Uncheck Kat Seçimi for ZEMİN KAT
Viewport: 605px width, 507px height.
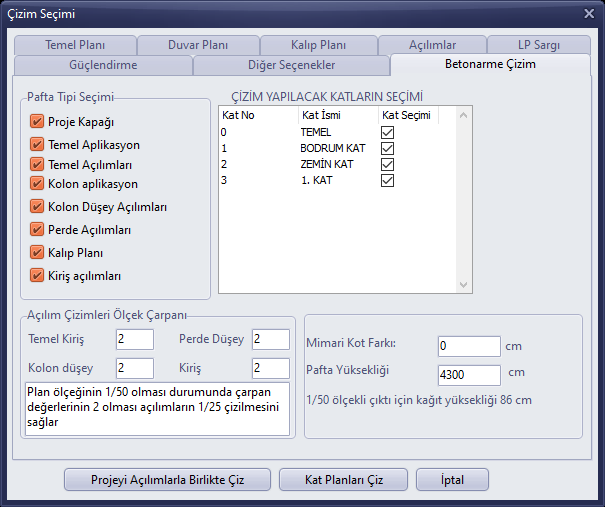coord(387,164)
